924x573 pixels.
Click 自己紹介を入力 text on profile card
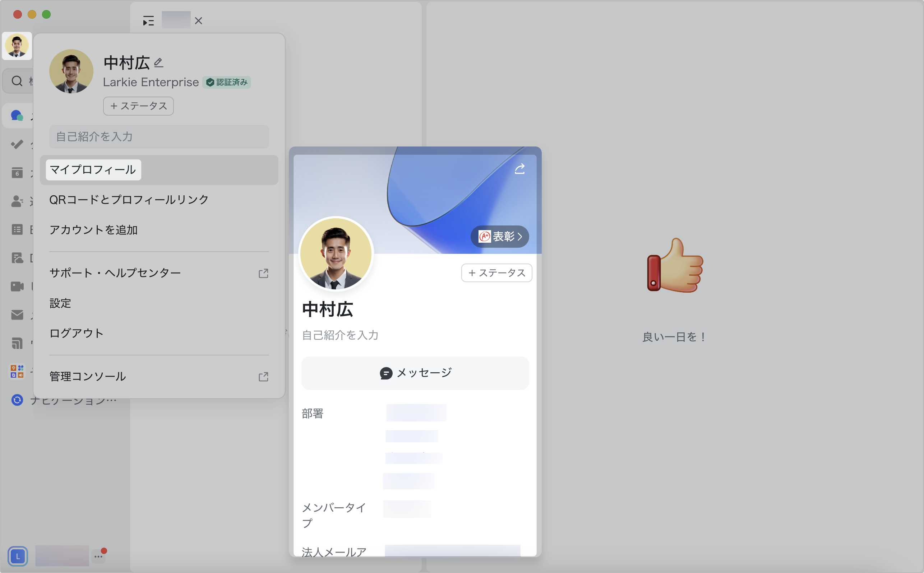coord(340,335)
